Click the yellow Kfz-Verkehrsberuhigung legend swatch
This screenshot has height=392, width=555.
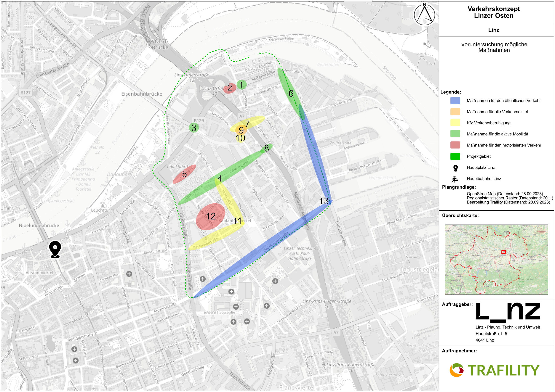coord(455,123)
